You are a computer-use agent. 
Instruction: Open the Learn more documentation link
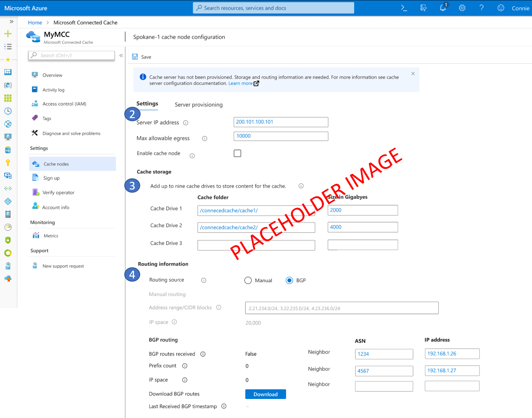[241, 84]
